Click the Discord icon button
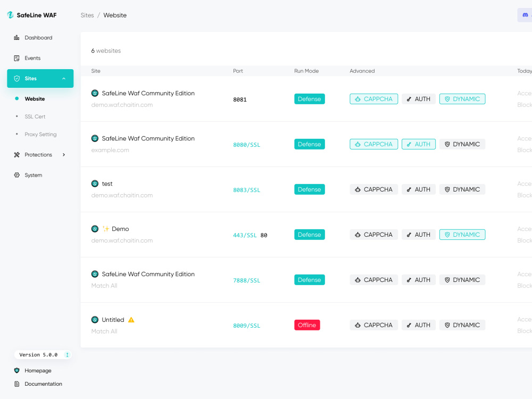 point(525,15)
